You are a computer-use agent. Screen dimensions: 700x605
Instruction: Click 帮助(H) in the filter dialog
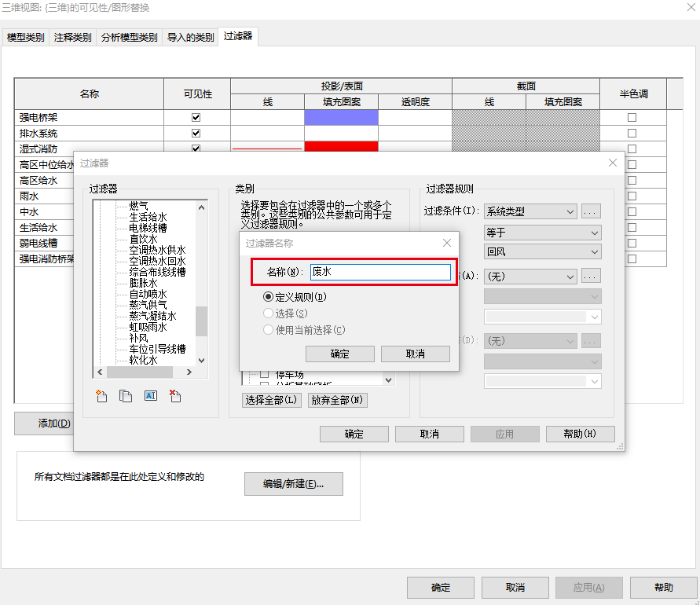click(580, 434)
